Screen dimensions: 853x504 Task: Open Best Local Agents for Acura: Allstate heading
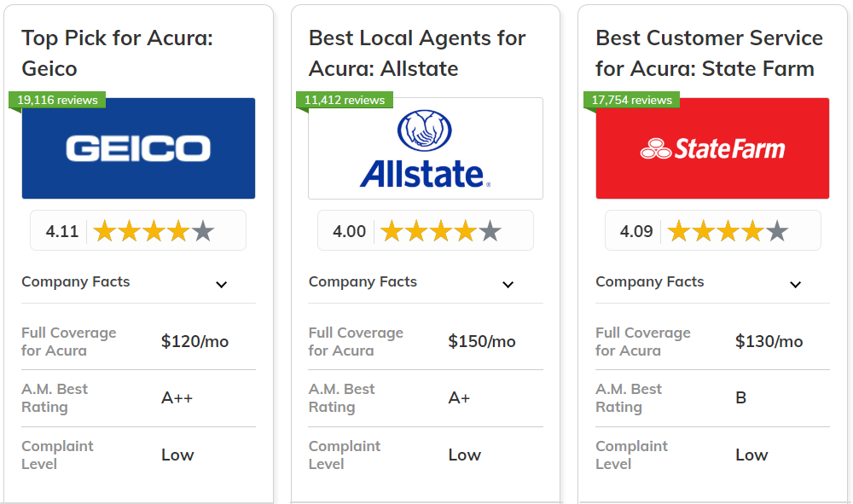coord(417,53)
